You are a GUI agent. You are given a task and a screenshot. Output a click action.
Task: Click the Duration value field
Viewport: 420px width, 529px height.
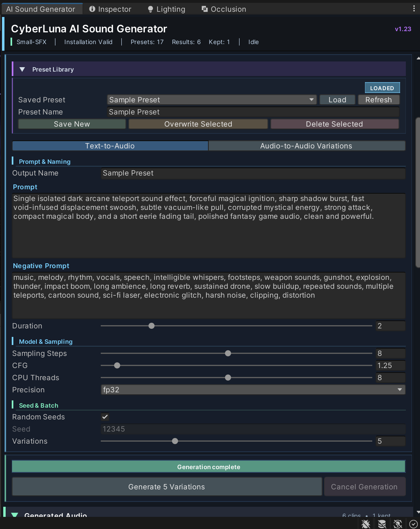coord(390,326)
